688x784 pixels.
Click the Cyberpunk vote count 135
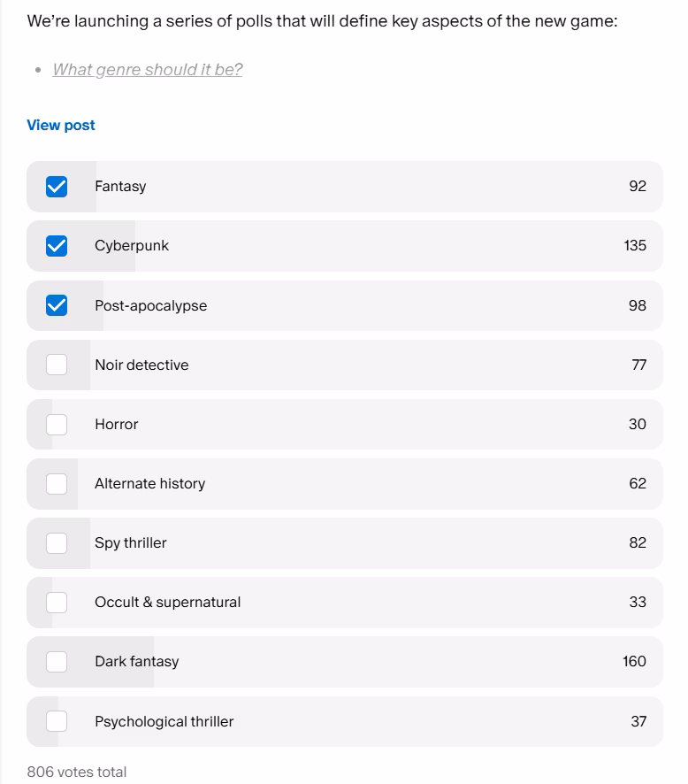(634, 245)
